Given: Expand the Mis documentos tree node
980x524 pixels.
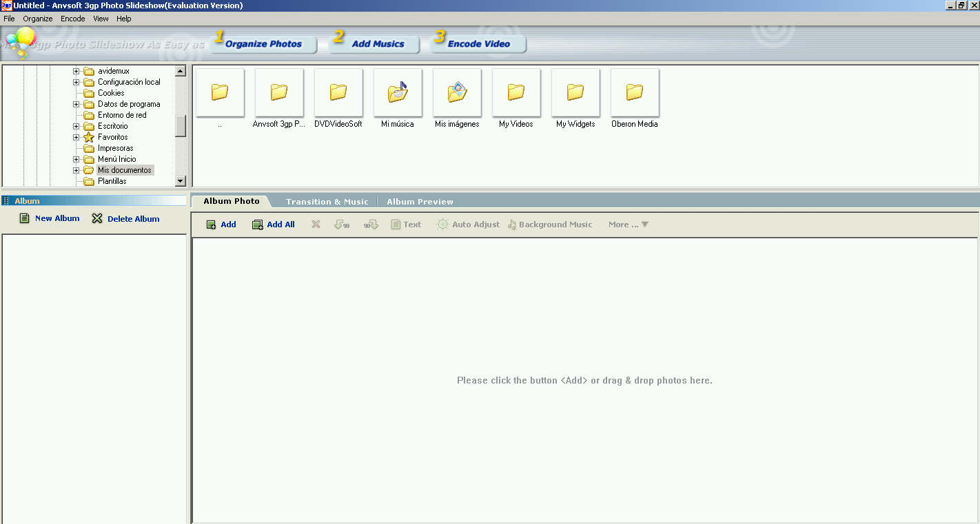Looking at the screenshot, I should (x=76, y=170).
